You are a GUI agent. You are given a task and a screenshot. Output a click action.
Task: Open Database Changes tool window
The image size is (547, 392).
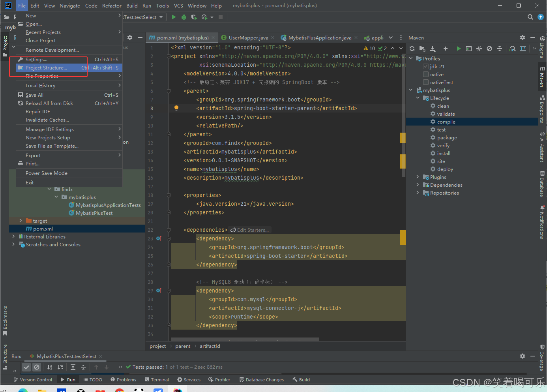(x=262, y=380)
